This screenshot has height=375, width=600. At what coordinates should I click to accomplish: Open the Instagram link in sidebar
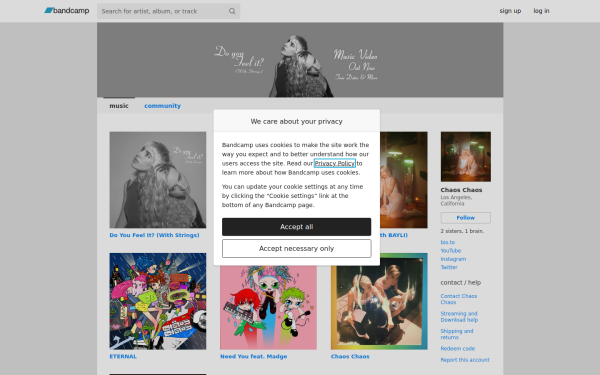(x=453, y=259)
